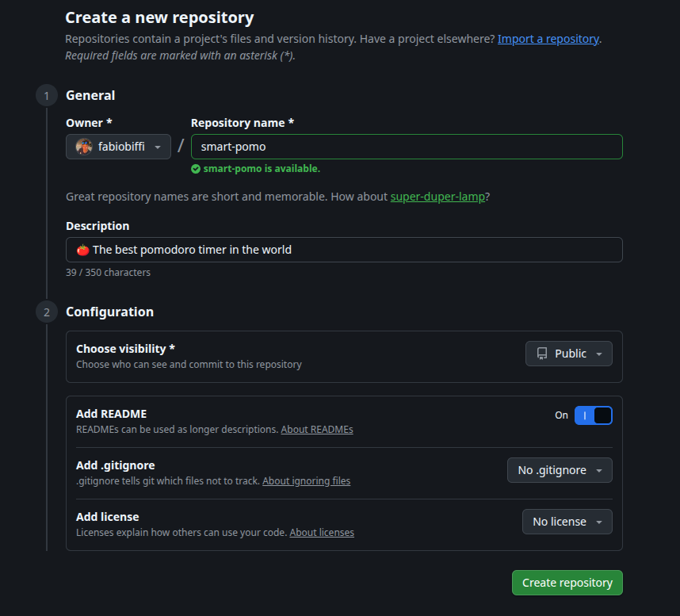Click the step 2 Configuration circle marker
Screen dimensions: 680x616
pyautogui.click(x=46, y=312)
